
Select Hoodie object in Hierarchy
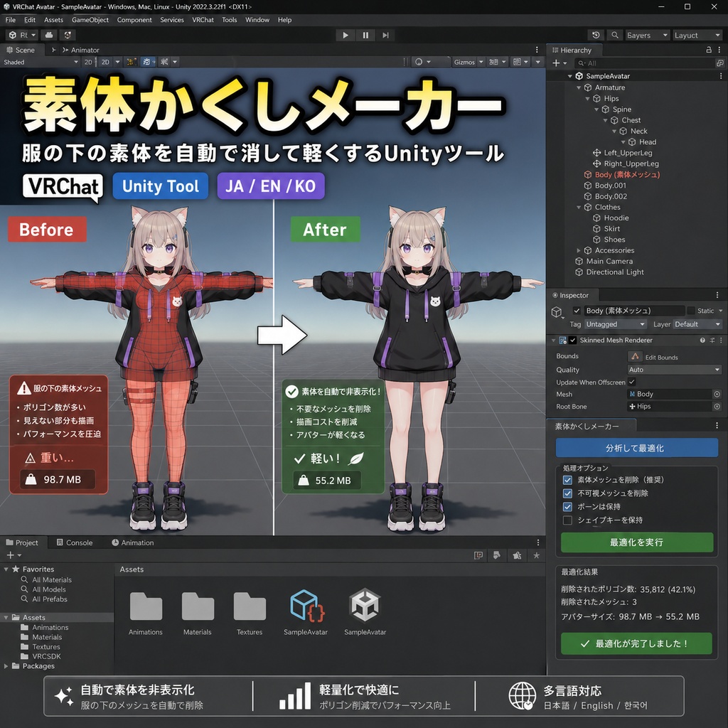click(611, 218)
